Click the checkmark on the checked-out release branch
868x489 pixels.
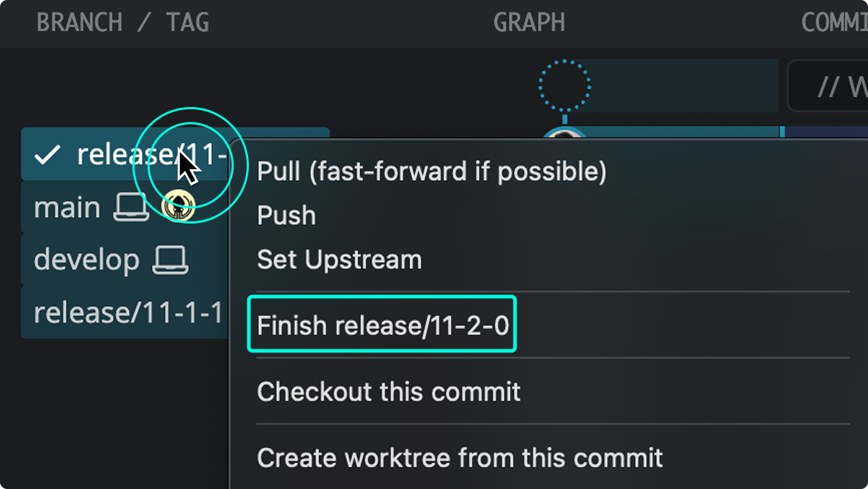pos(45,153)
